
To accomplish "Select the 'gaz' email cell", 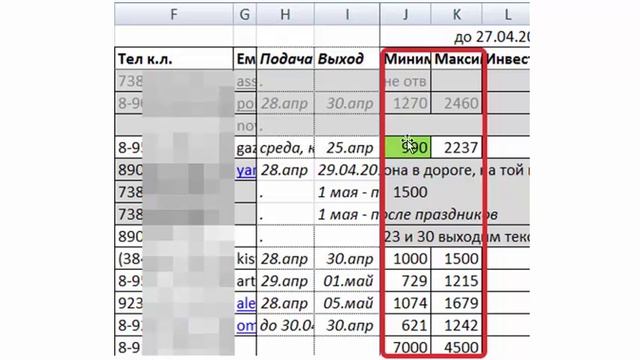I will [x=246, y=147].
